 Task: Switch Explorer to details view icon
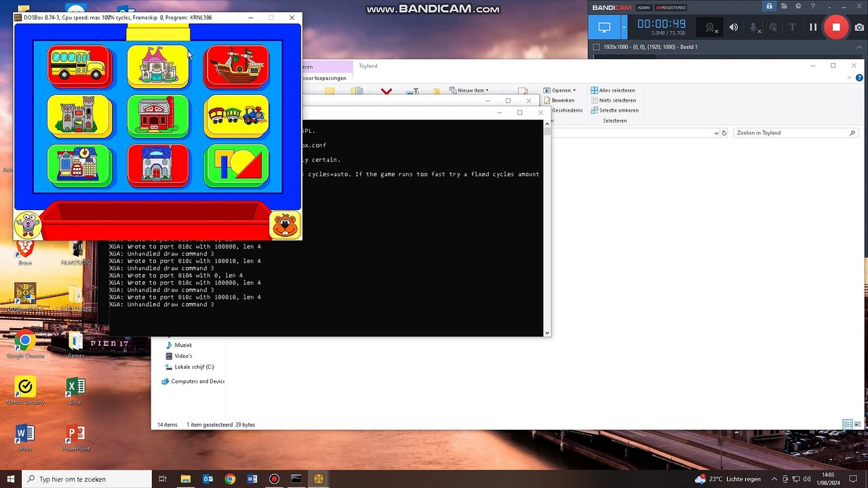tap(847, 424)
